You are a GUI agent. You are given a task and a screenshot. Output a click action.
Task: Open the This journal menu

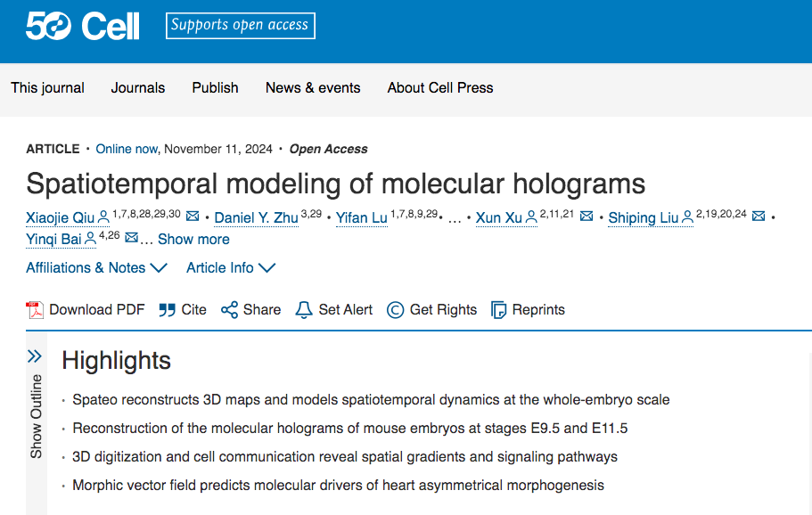47,88
